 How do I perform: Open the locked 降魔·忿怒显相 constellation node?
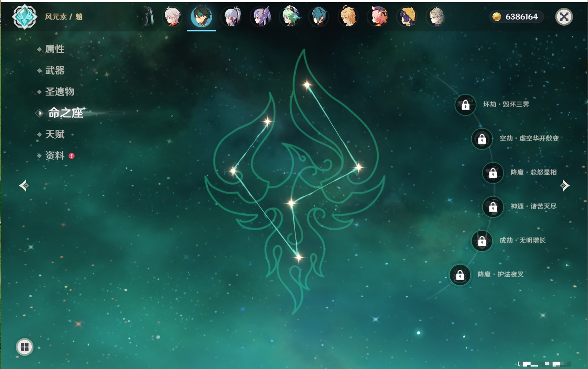coord(493,172)
